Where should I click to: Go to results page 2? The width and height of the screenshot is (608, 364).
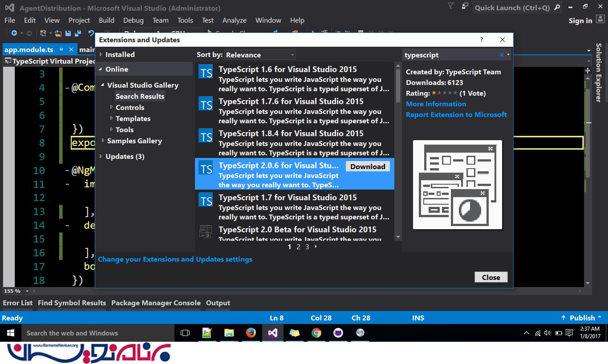[298, 247]
